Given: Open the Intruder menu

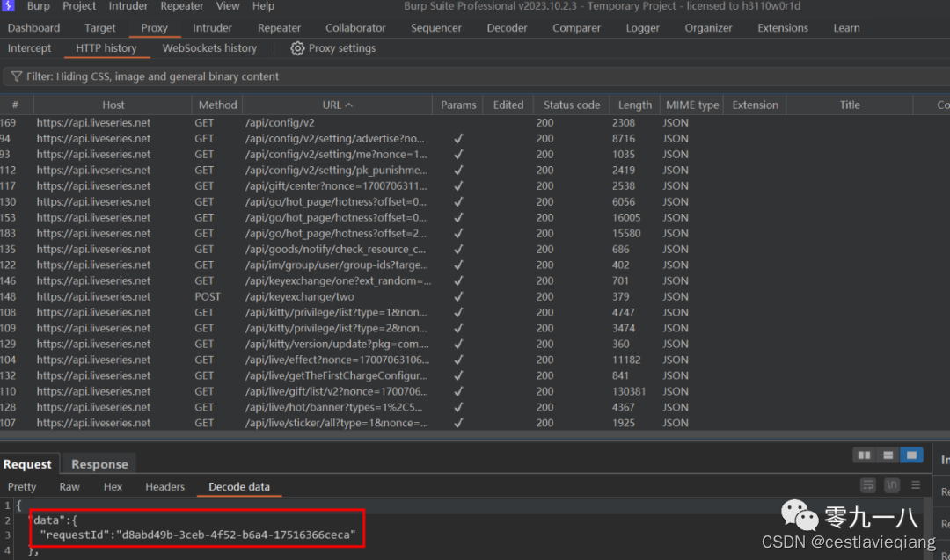Looking at the screenshot, I should click(x=128, y=6).
